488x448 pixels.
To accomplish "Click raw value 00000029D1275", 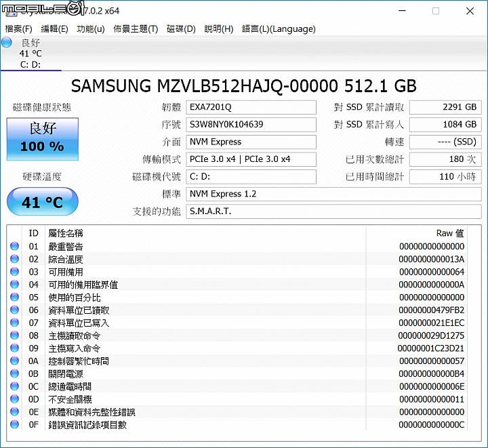I will tap(431, 335).
